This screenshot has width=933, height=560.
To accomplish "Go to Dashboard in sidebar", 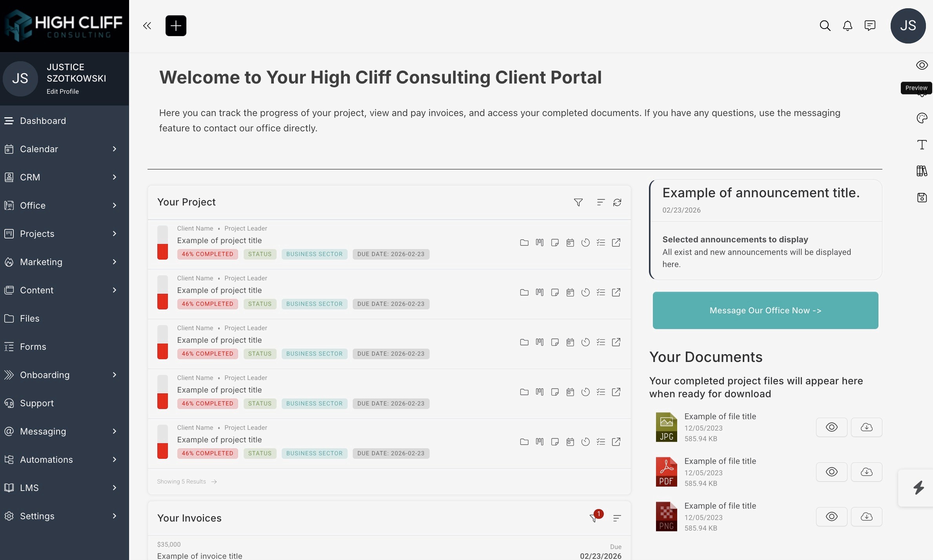I will [43, 121].
